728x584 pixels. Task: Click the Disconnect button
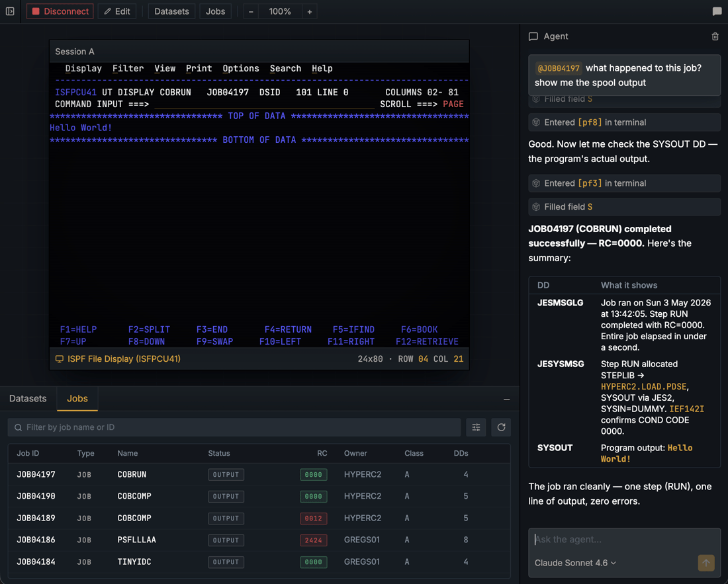[60, 11]
